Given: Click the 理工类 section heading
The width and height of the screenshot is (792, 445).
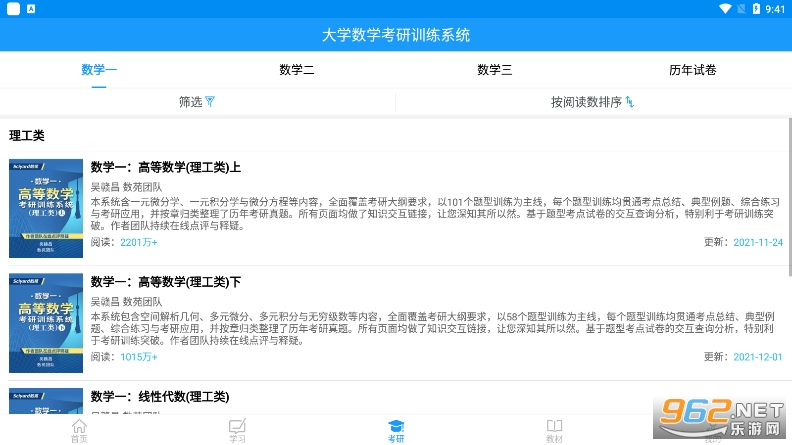Looking at the screenshot, I should click(27, 135).
